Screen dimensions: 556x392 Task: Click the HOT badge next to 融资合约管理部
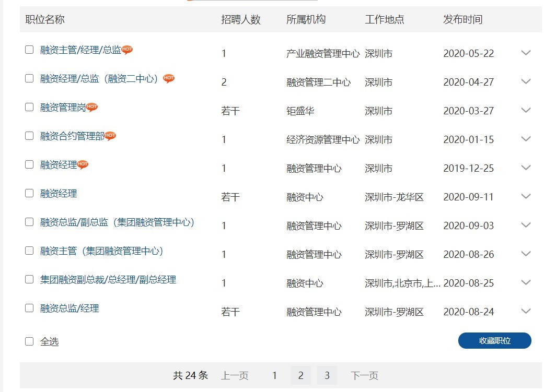[x=110, y=136]
